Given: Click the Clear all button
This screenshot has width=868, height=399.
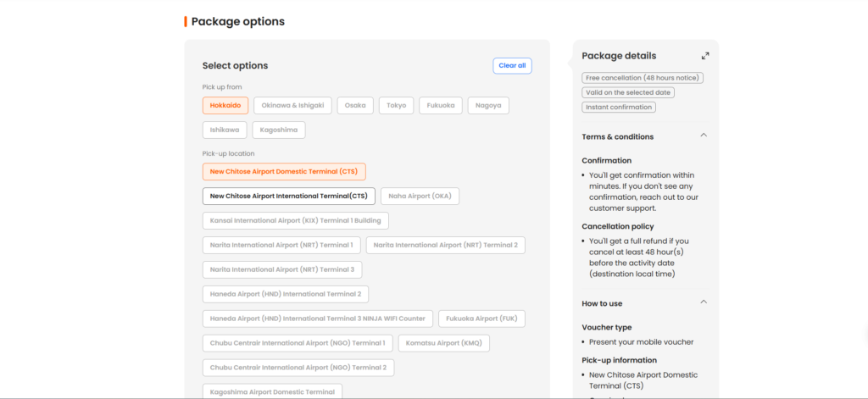Looking at the screenshot, I should [512, 66].
